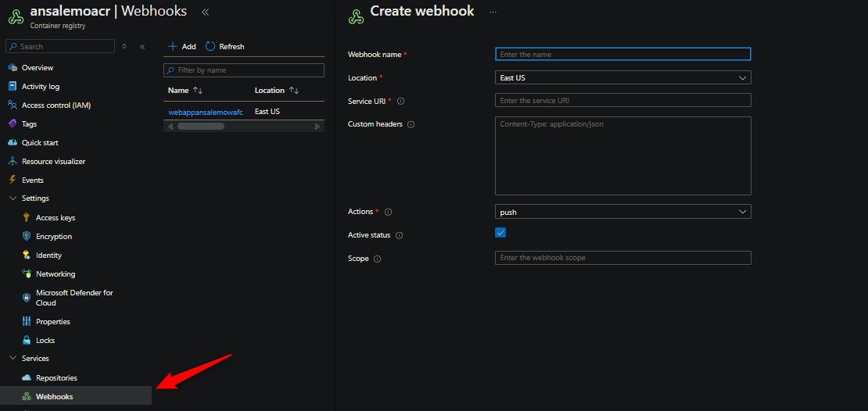Open the Location East US dropdown
This screenshot has height=411, width=868.
tap(622, 77)
